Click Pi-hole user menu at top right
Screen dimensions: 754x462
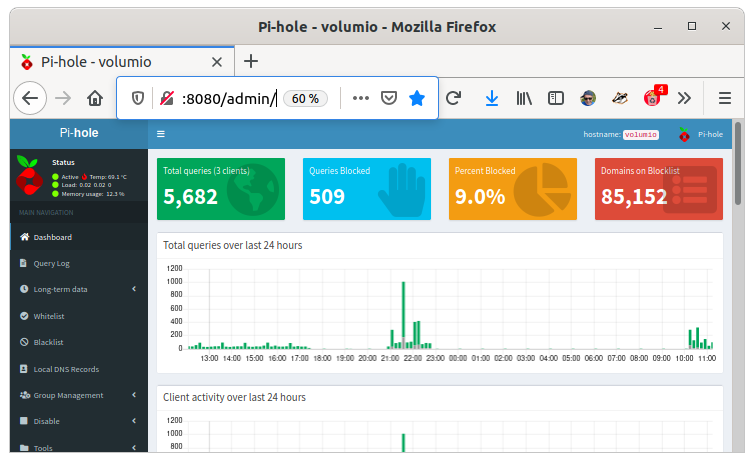[701, 134]
